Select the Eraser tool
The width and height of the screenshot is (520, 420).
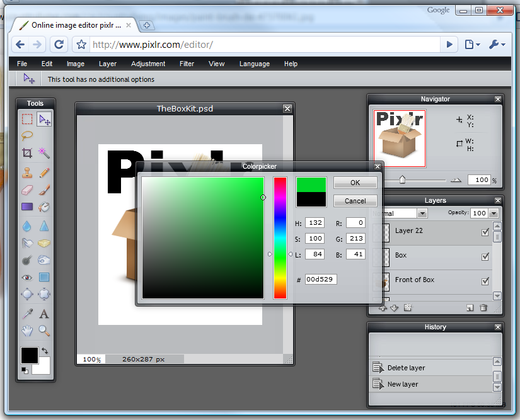[27, 189]
